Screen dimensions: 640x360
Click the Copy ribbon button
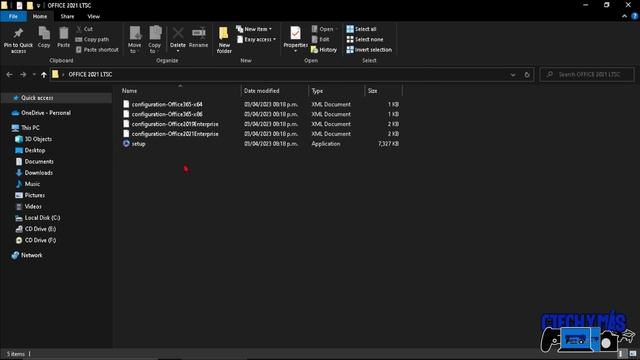point(44,38)
